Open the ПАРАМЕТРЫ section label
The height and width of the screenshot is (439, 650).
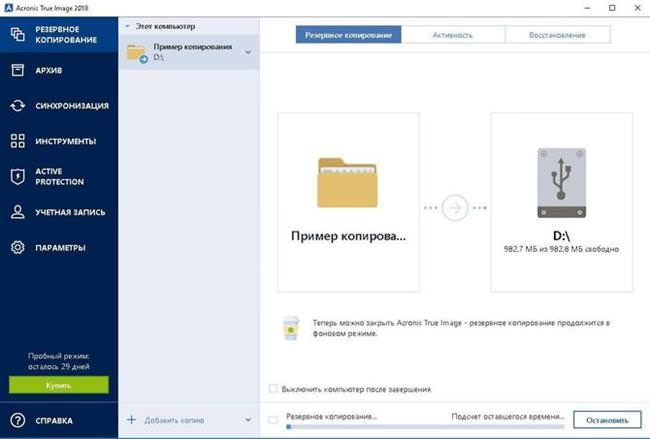click(61, 248)
